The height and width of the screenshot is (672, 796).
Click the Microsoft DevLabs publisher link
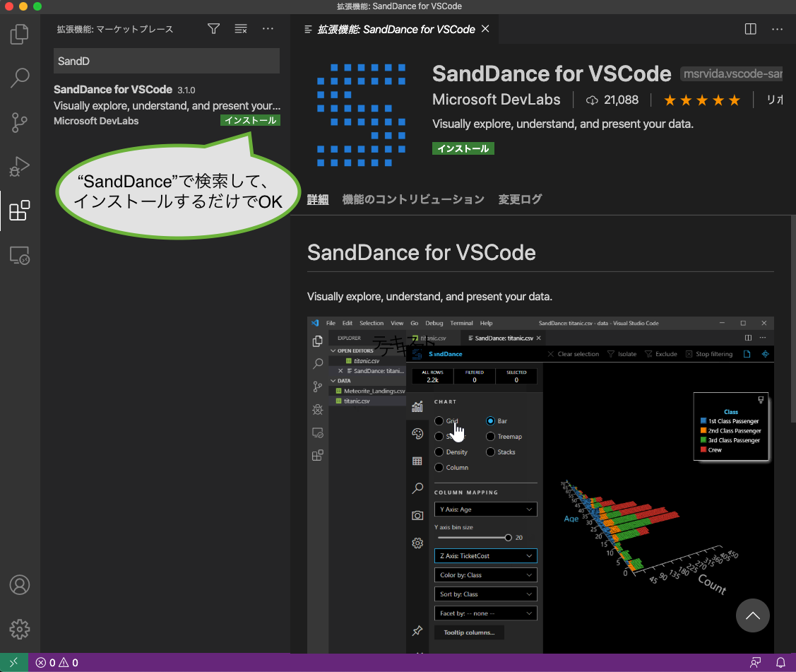pos(496,100)
